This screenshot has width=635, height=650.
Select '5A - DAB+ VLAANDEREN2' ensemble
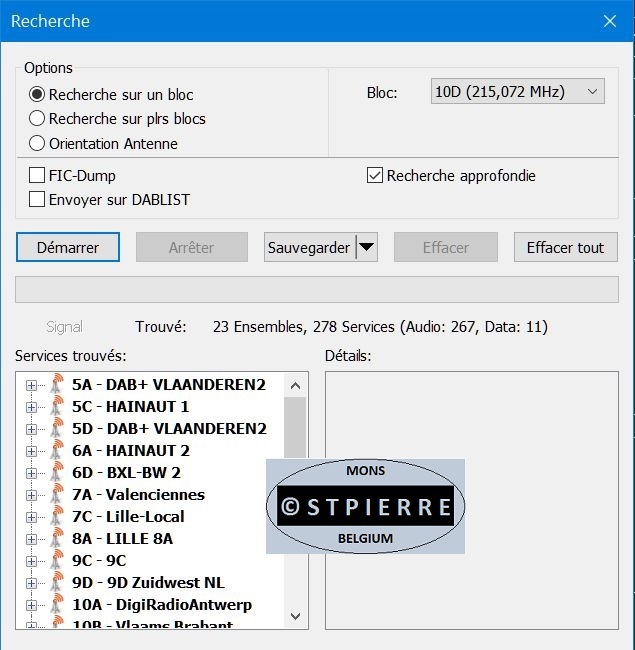click(169, 385)
